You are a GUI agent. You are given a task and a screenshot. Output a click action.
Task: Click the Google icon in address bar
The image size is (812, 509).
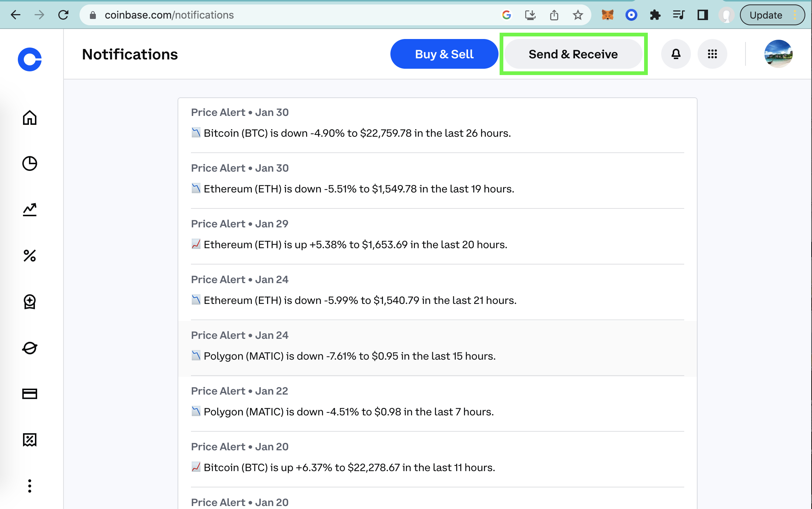click(x=507, y=15)
